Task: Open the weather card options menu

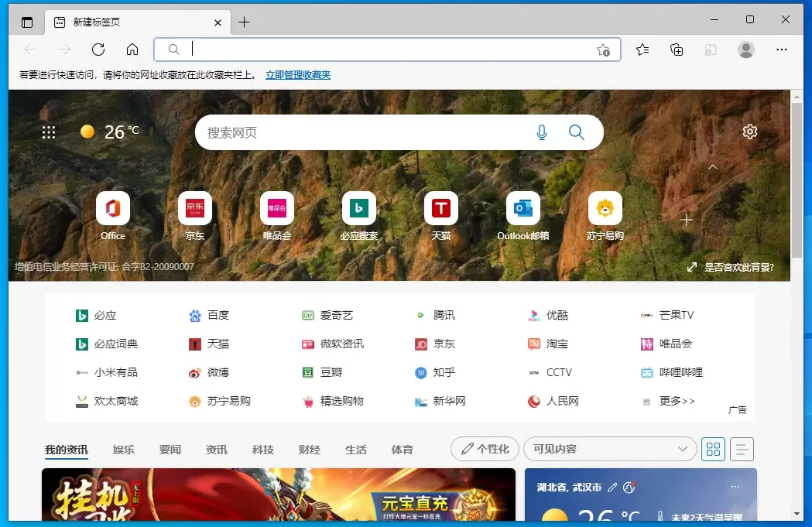Action: click(735, 486)
